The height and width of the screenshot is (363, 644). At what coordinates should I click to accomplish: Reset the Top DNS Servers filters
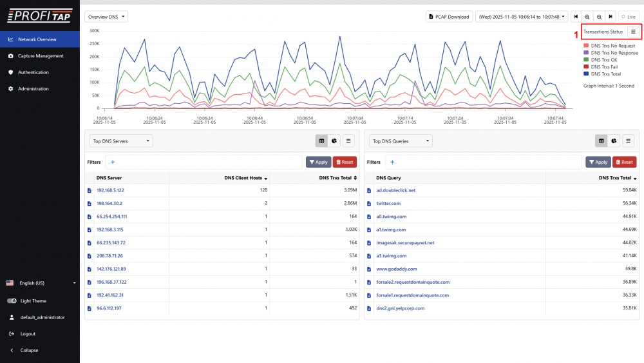point(345,162)
